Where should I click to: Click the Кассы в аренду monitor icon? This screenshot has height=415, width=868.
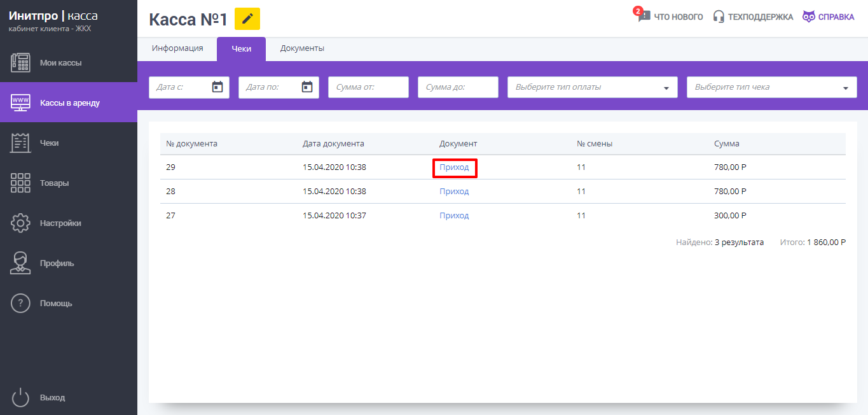click(21, 102)
